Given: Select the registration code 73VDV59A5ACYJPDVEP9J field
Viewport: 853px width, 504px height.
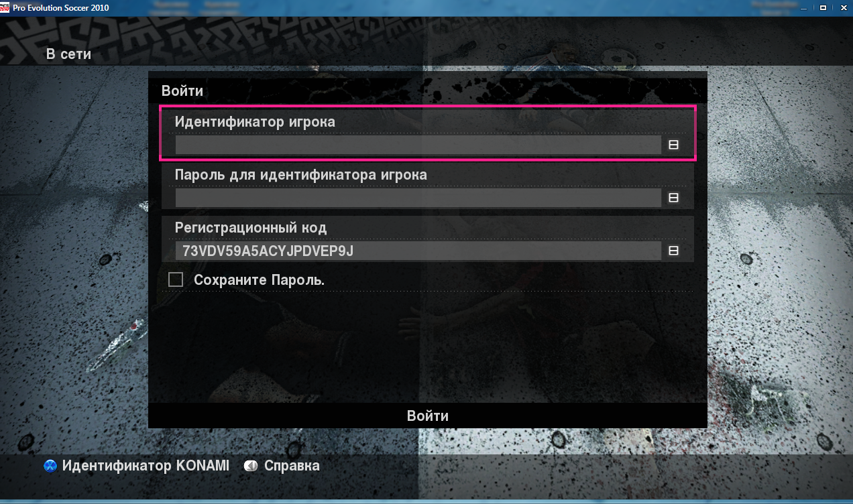Looking at the screenshot, I should coord(418,251).
